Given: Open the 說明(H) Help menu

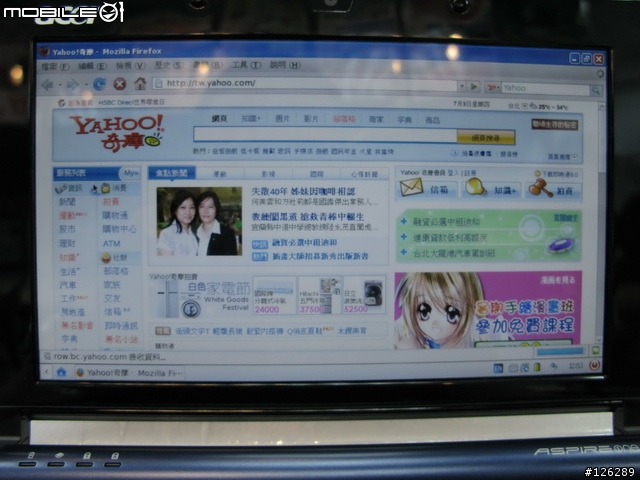Looking at the screenshot, I should coord(285,65).
